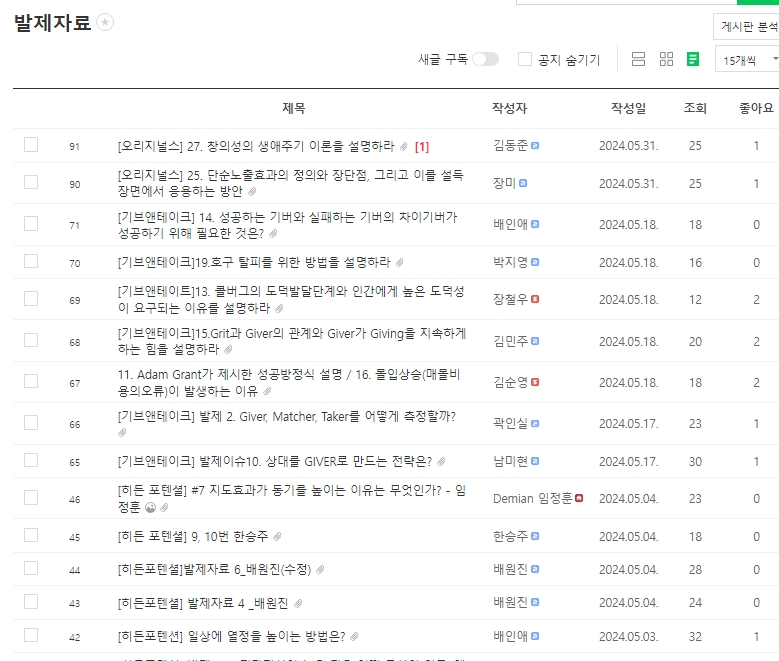Click the 제목 column header
This screenshot has height=661, width=779.
[294, 108]
